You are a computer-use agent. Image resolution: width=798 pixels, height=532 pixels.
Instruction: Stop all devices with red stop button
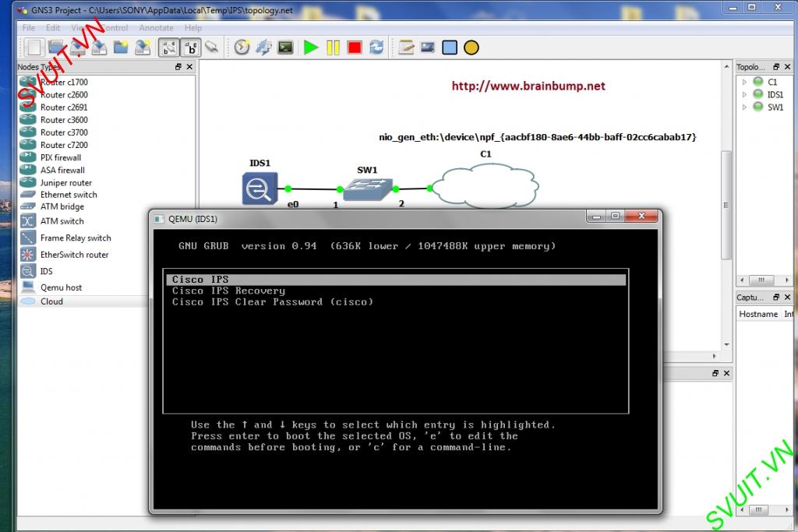[355, 48]
